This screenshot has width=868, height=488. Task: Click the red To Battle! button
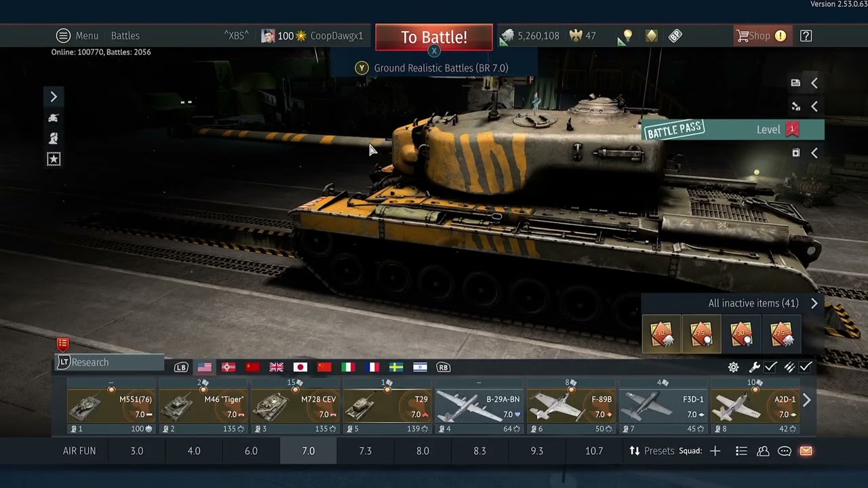(x=434, y=37)
